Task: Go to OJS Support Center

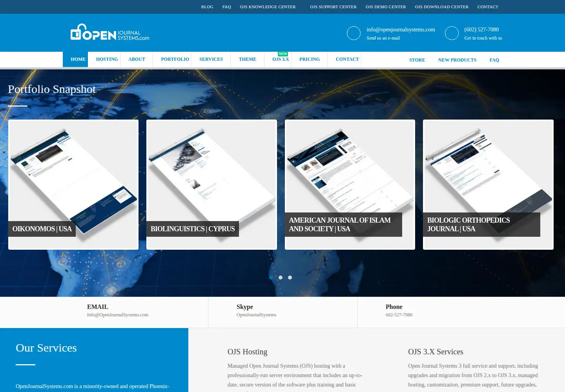Action: [x=333, y=7]
